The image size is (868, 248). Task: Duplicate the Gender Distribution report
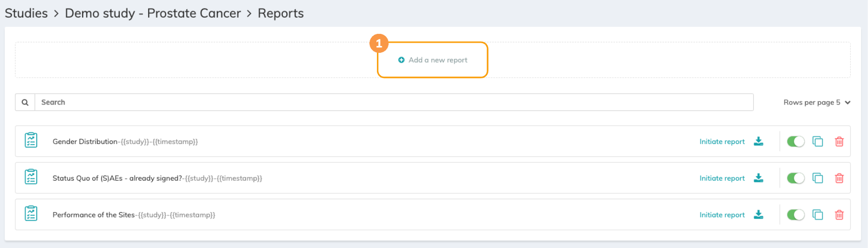click(817, 141)
